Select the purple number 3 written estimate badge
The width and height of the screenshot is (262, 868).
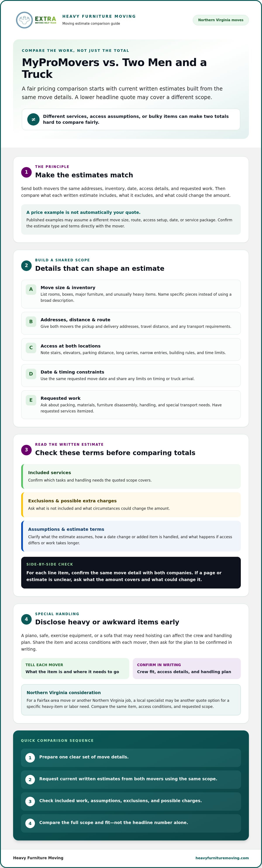pos(26,450)
